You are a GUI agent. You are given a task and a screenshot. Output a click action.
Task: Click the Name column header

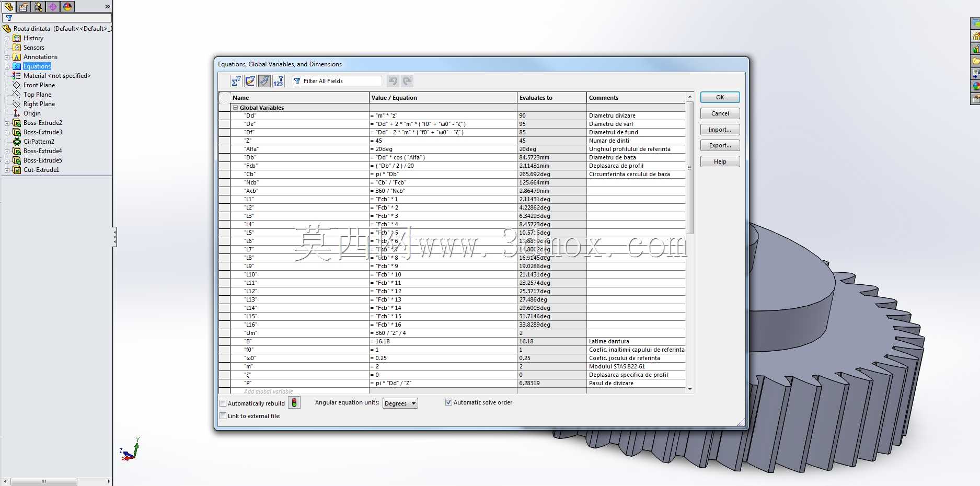click(299, 98)
